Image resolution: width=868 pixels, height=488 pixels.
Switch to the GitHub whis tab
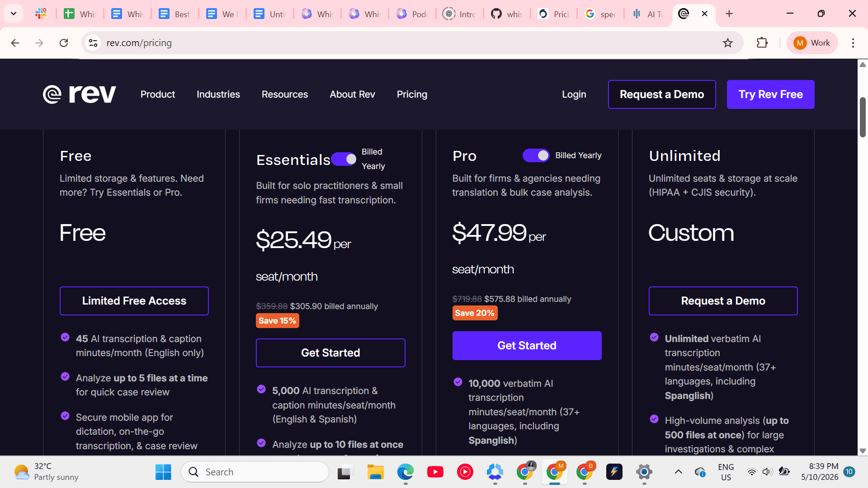tap(507, 14)
